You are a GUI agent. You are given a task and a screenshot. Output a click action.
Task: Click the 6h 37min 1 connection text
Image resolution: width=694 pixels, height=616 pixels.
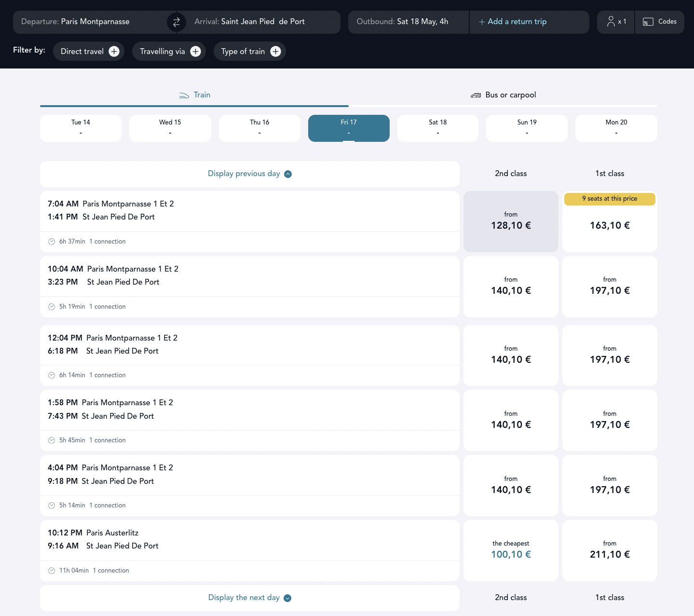(x=93, y=242)
